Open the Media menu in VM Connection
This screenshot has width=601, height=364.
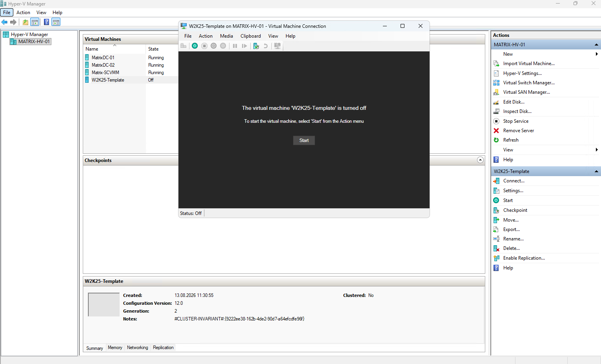226,36
